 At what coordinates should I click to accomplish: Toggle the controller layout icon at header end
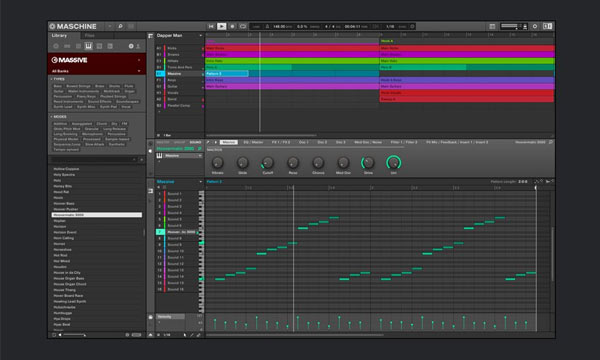[x=548, y=26]
